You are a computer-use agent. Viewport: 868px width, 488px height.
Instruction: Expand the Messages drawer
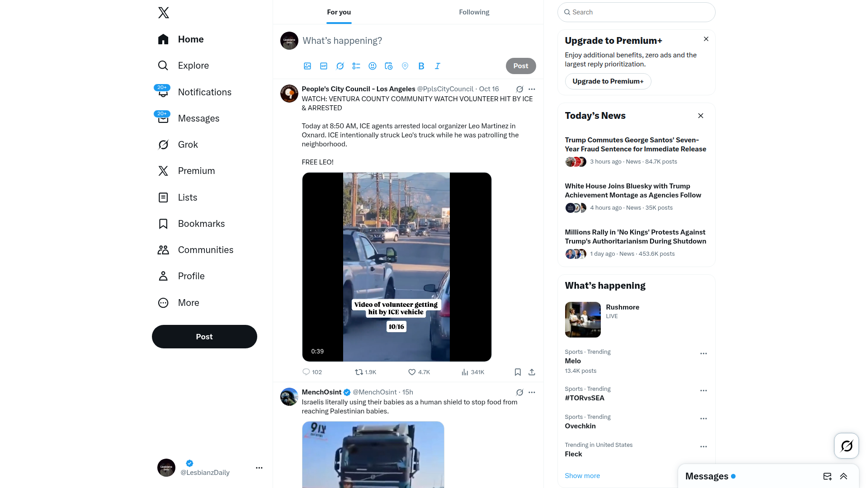[844, 476]
